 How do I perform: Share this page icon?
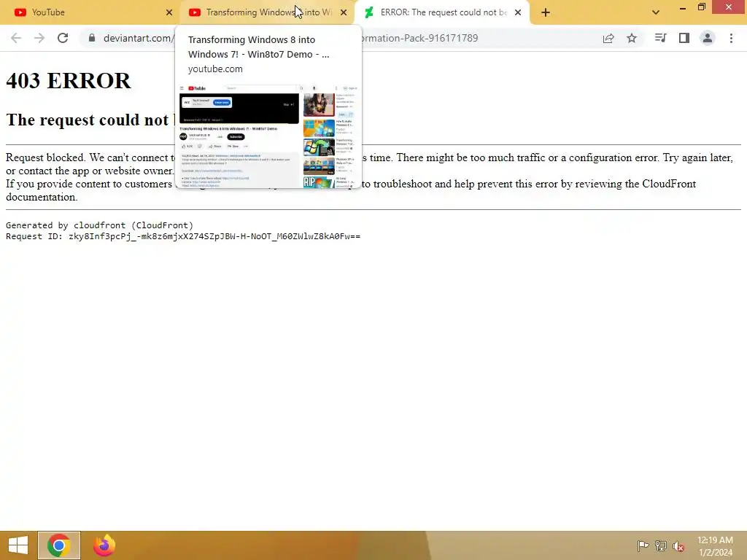608,38
